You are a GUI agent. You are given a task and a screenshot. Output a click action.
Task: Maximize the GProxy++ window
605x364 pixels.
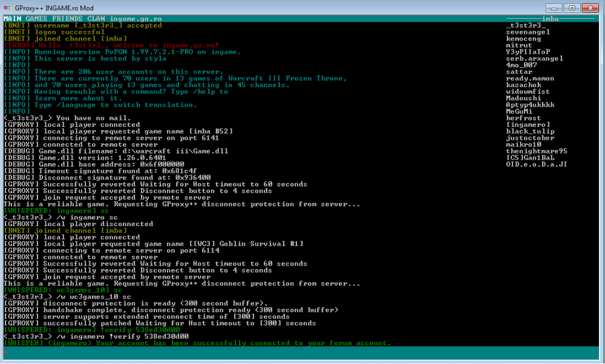tap(571, 8)
